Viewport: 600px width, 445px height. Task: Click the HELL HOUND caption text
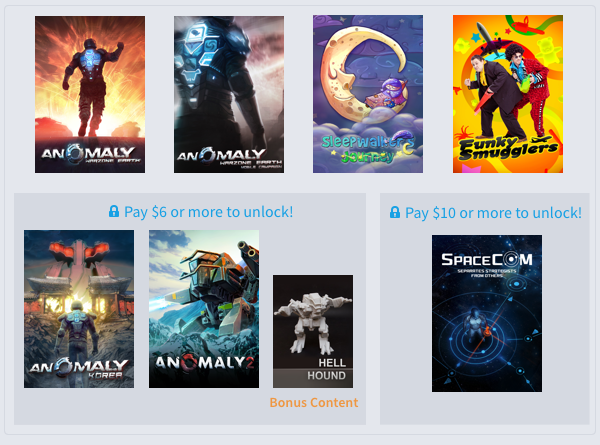click(326, 369)
